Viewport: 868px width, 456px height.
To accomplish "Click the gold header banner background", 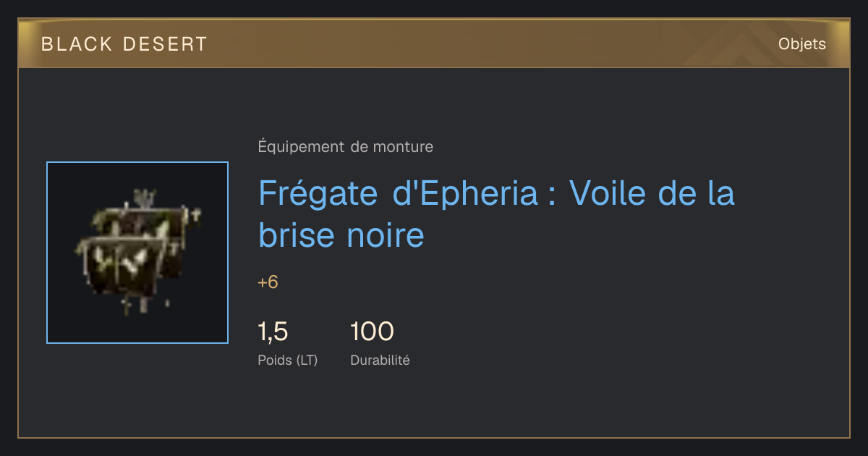I will click(434, 43).
